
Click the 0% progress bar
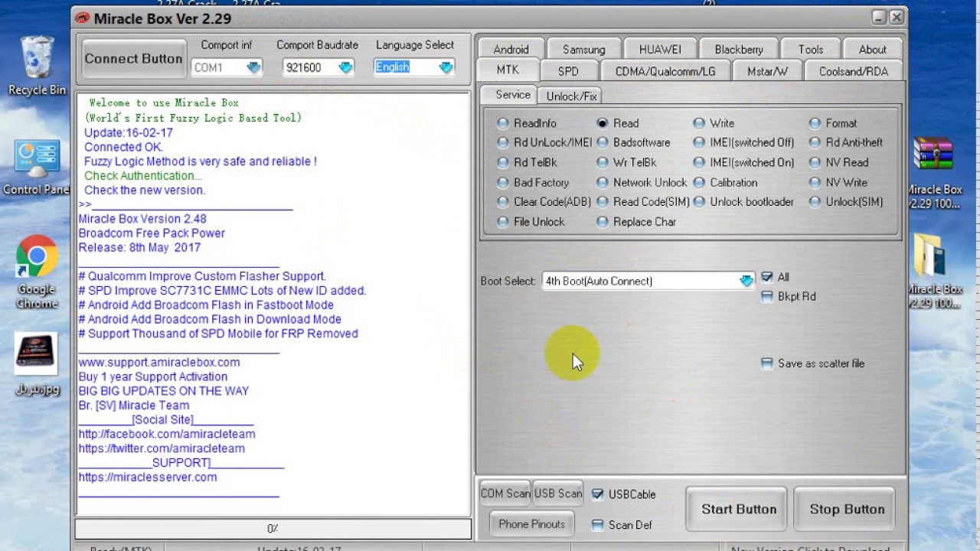[273, 528]
